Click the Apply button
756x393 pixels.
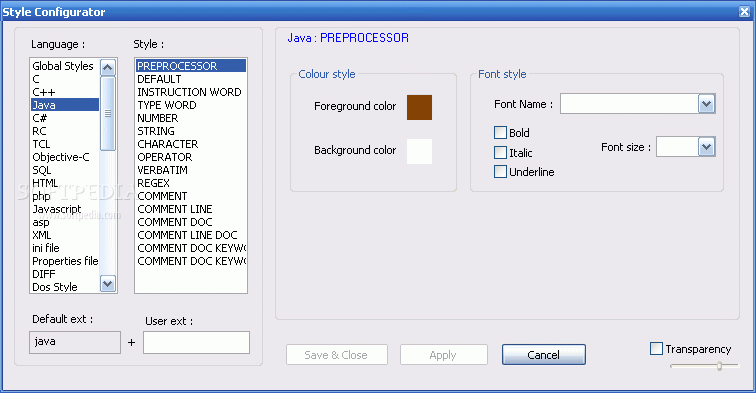444,354
